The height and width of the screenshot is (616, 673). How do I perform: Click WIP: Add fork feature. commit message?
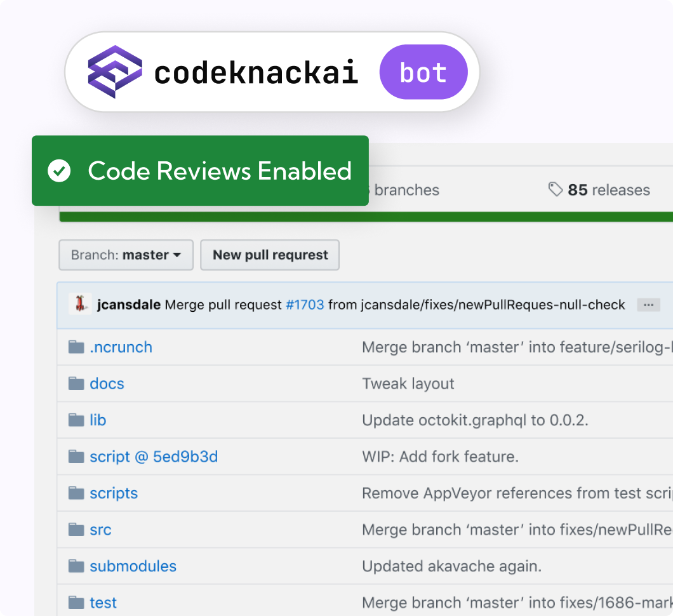tap(441, 457)
